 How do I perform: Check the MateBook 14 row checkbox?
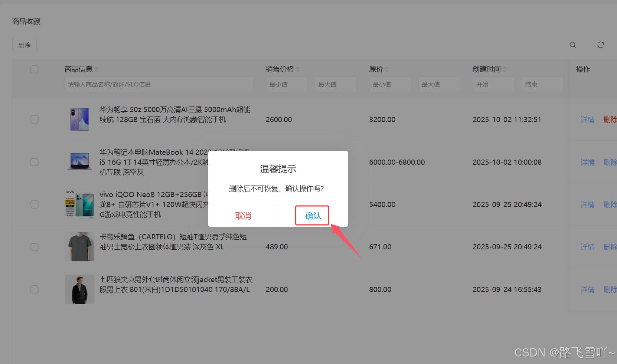(x=35, y=162)
